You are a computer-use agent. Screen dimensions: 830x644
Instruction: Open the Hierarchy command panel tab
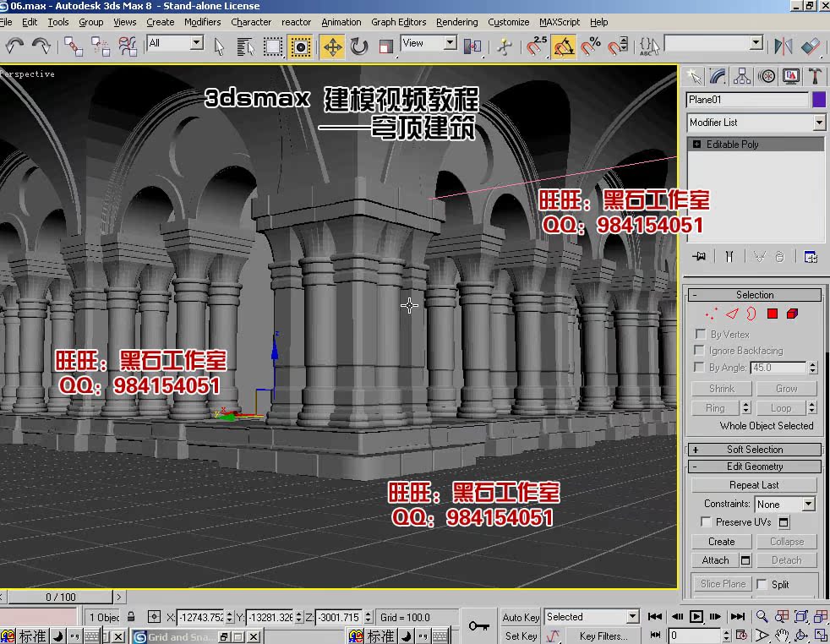pos(742,77)
